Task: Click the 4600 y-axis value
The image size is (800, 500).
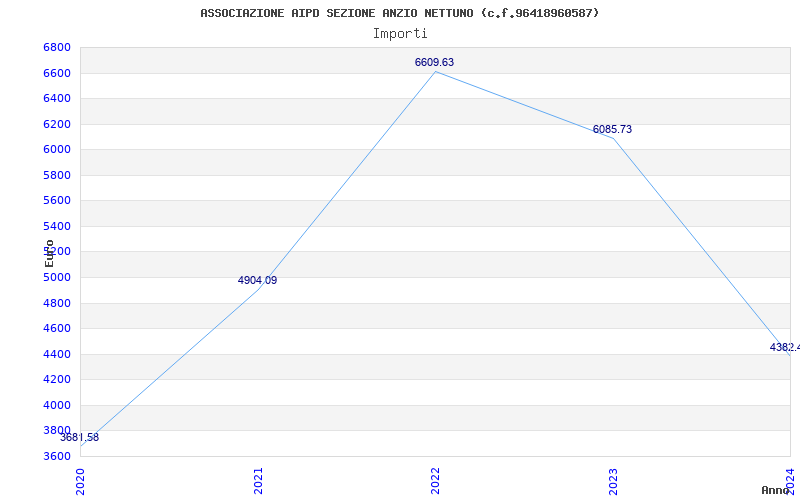Action: tap(57, 329)
